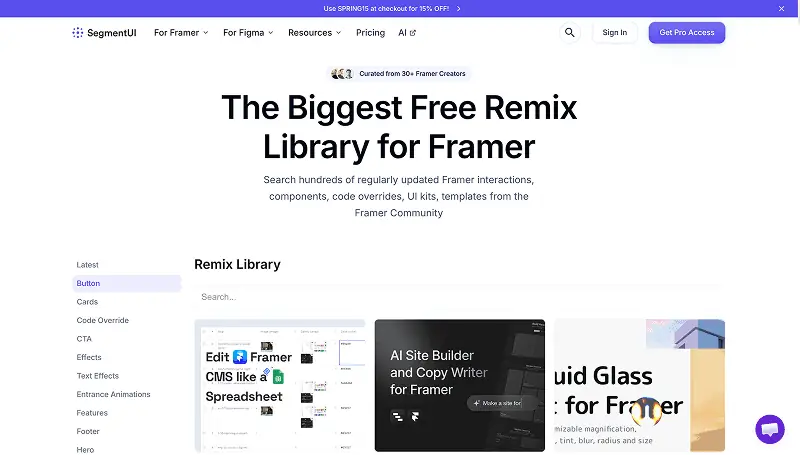Click the Curated from 30+ Framer Creators badge
The width and height of the screenshot is (800, 455).
tap(398, 74)
